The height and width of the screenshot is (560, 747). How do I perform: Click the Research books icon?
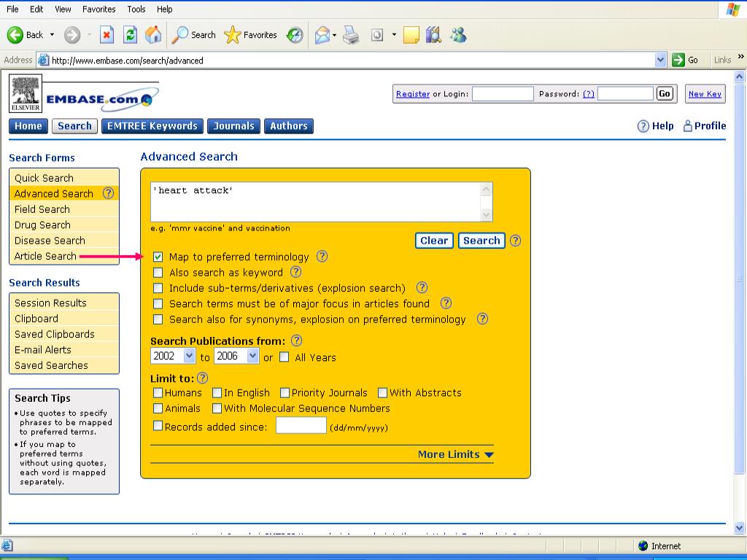pos(433,35)
